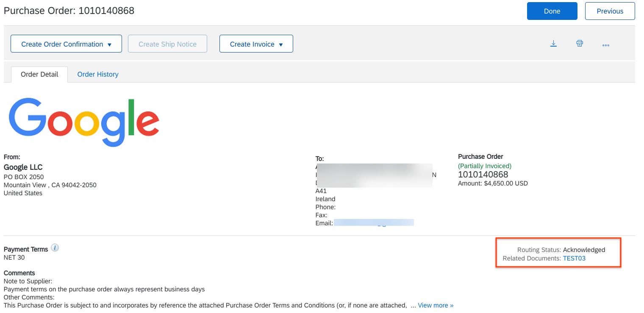This screenshot has width=644, height=313.
Task: Click the Google logo image
Action: (84, 122)
